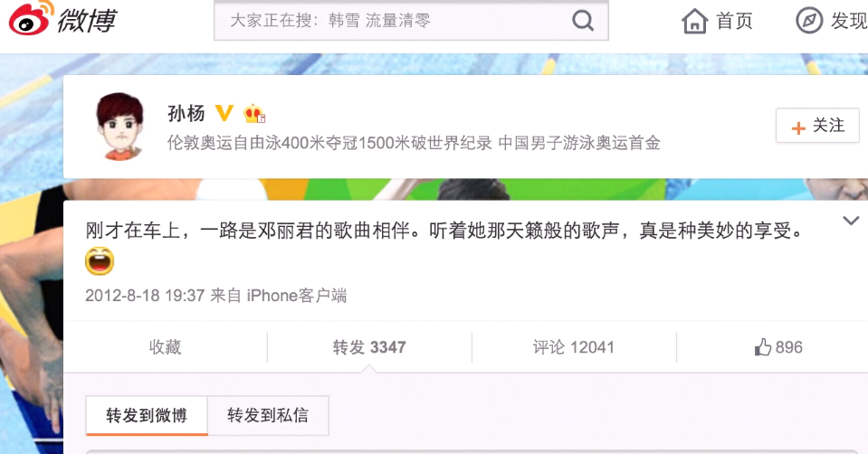
Task: Like the post via thumbs-up icon
Action: pos(763,347)
